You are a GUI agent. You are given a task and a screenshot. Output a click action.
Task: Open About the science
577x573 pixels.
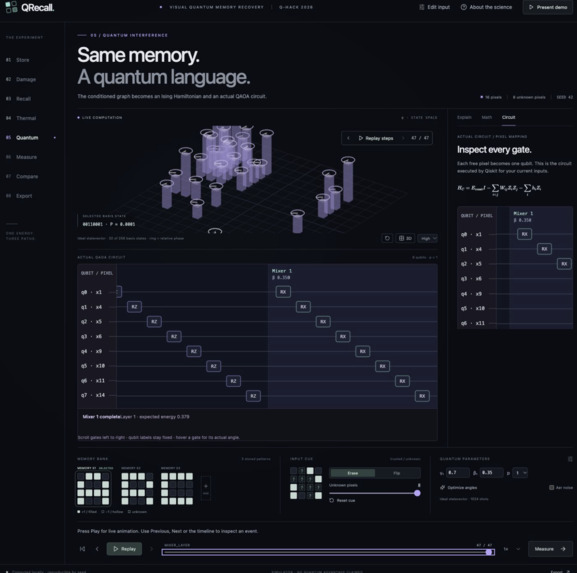click(486, 7)
